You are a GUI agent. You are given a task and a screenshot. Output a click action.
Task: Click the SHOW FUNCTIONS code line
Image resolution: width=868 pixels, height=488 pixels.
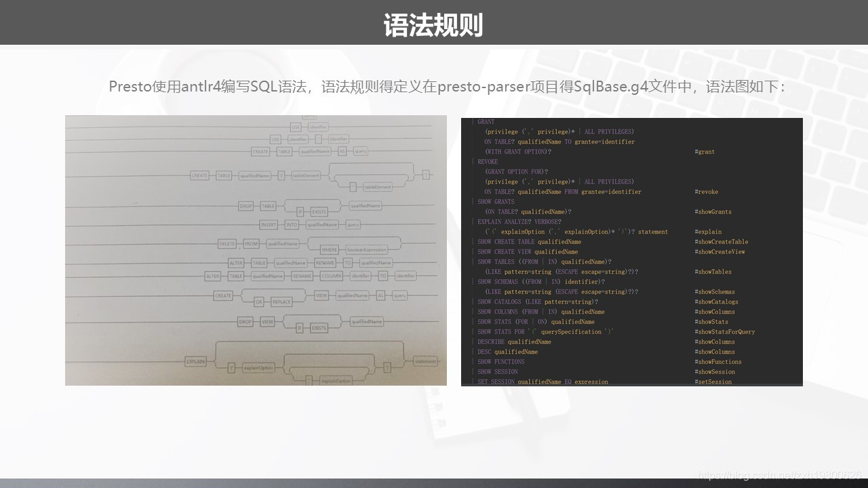click(500, 362)
